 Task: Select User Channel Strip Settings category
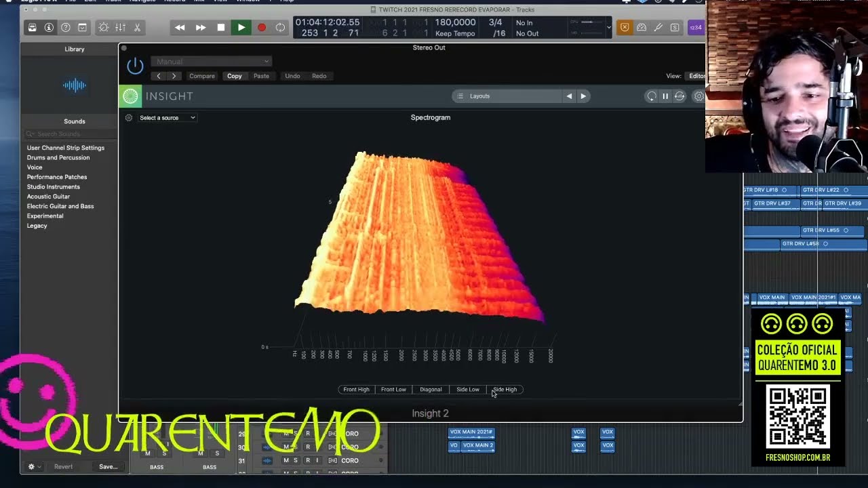pos(66,148)
